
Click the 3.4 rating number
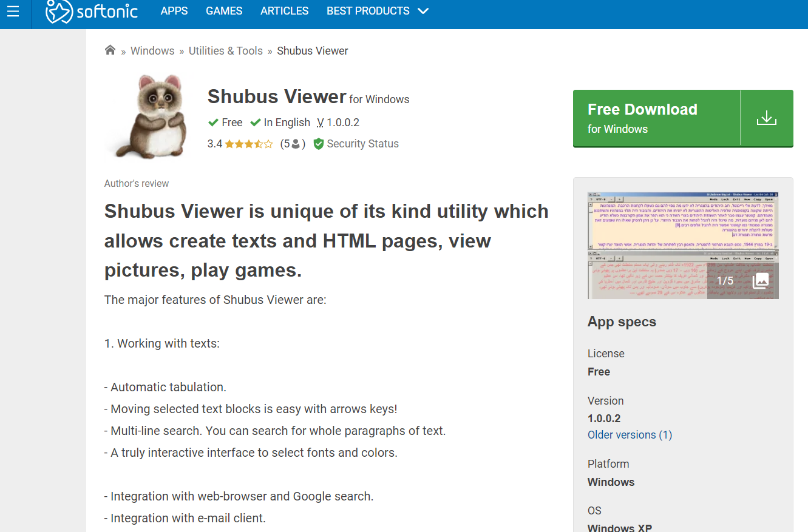[x=215, y=144]
